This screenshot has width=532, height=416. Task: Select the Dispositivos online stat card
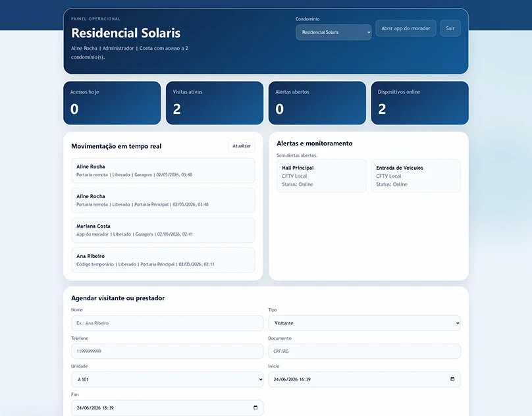[x=419, y=103]
